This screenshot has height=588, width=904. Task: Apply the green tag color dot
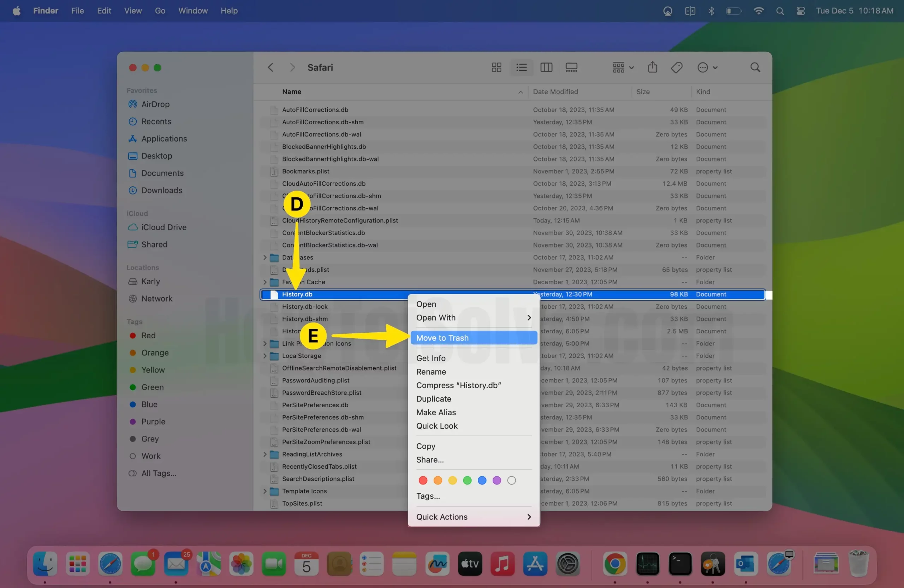pyautogui.click(x=467, y=480)
